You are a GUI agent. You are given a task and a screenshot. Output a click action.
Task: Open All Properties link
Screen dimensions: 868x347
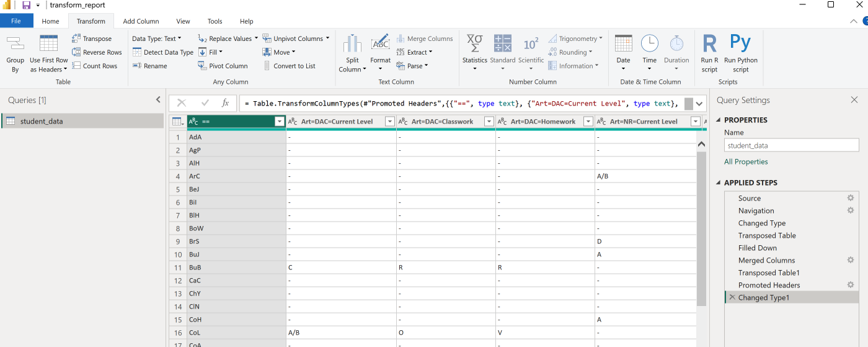746,162
